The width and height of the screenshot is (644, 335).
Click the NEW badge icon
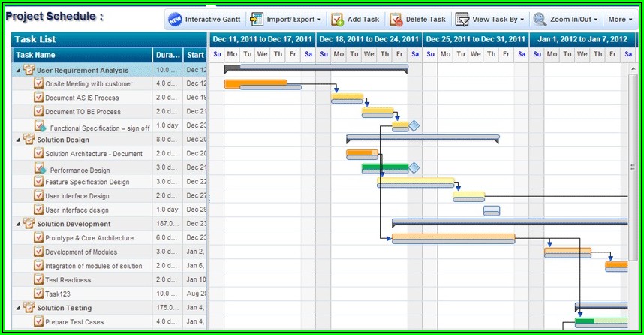pos(176,20)
